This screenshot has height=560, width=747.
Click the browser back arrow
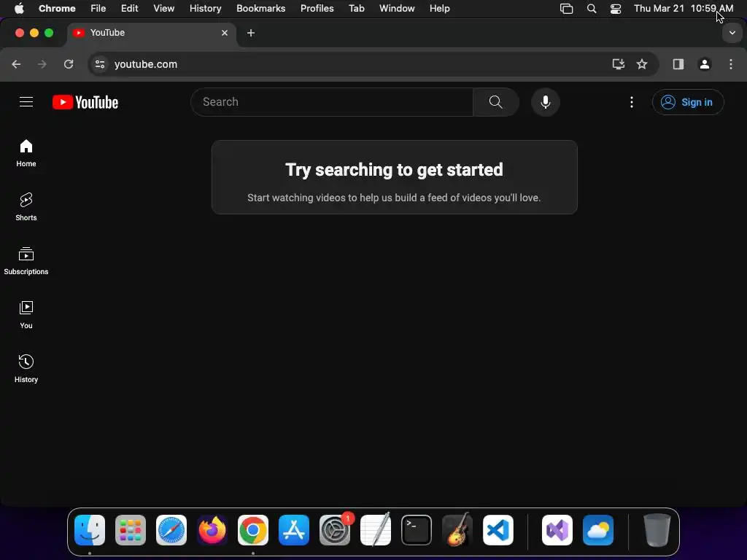coord(16,64)
